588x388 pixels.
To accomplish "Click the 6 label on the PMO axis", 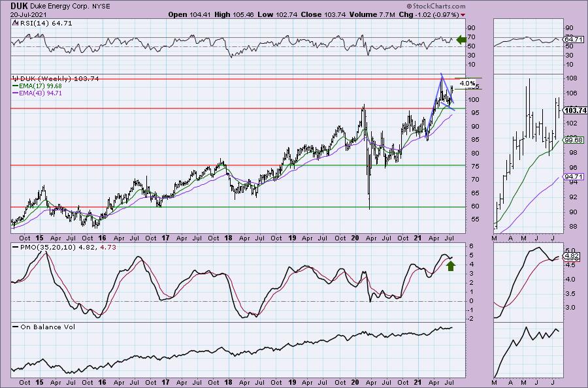I will pos(470,246).
